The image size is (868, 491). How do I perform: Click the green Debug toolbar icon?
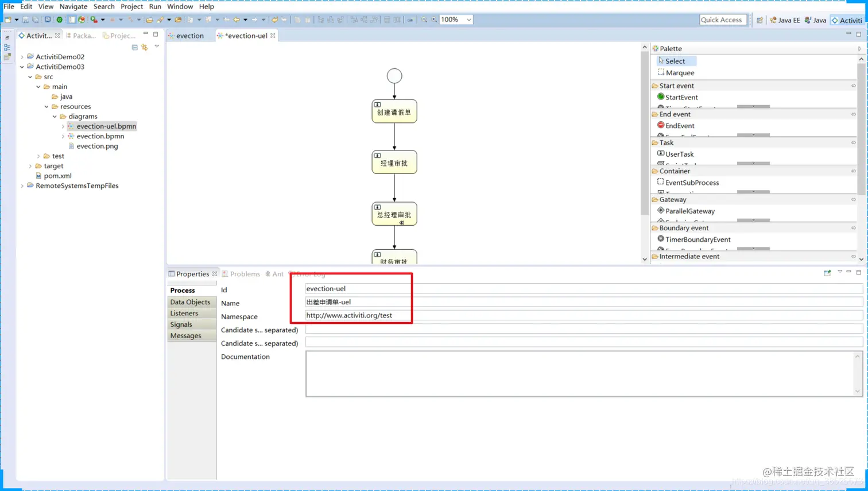coord(60,20)
